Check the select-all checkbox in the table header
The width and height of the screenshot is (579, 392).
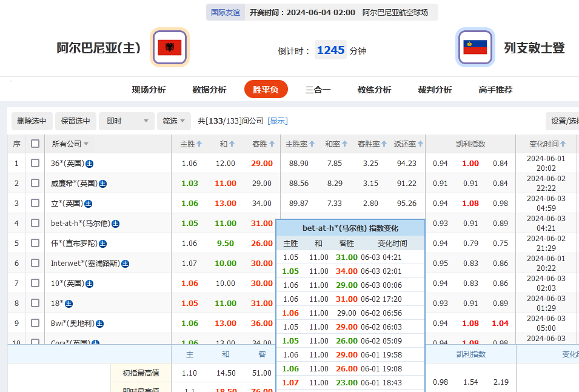click(34, 144)
